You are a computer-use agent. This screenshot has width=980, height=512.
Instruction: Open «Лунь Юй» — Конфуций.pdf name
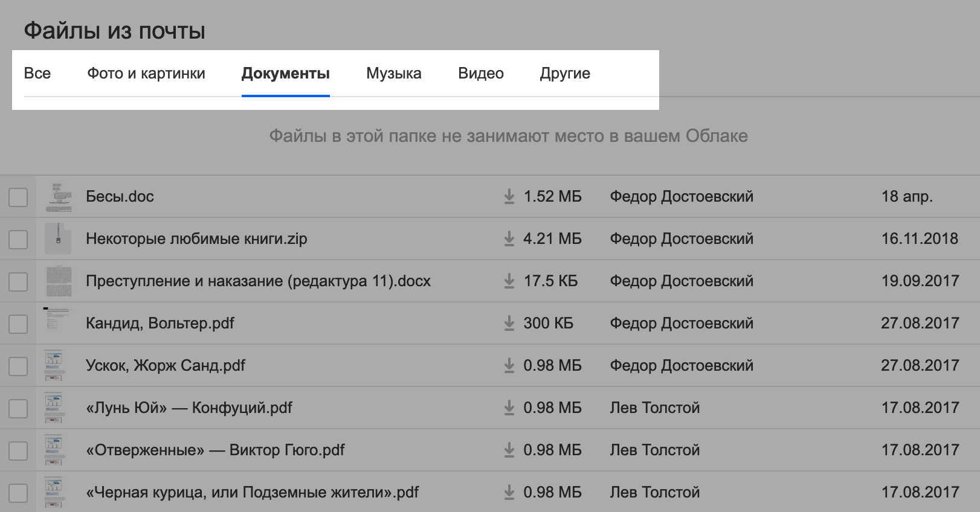[x=189, y=408]
